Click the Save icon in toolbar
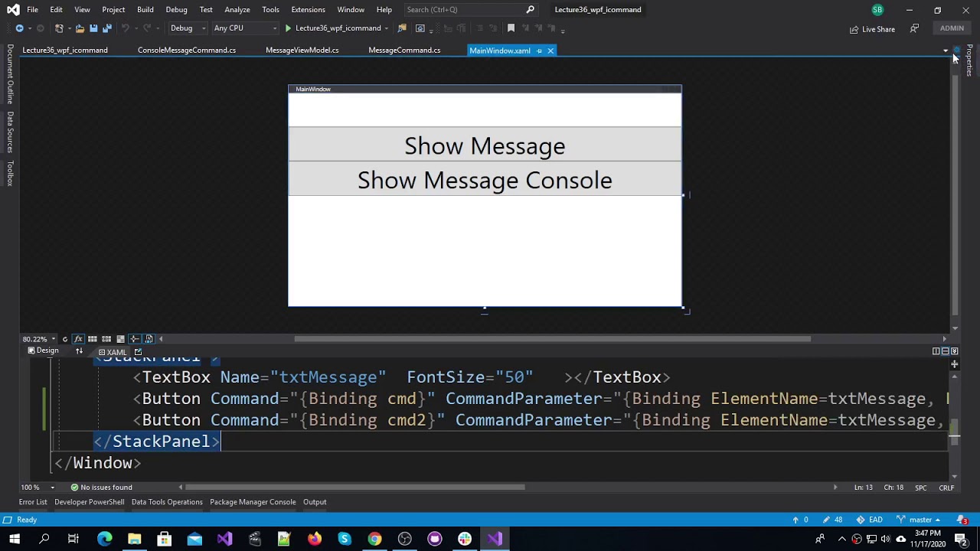 click(93, 28)
